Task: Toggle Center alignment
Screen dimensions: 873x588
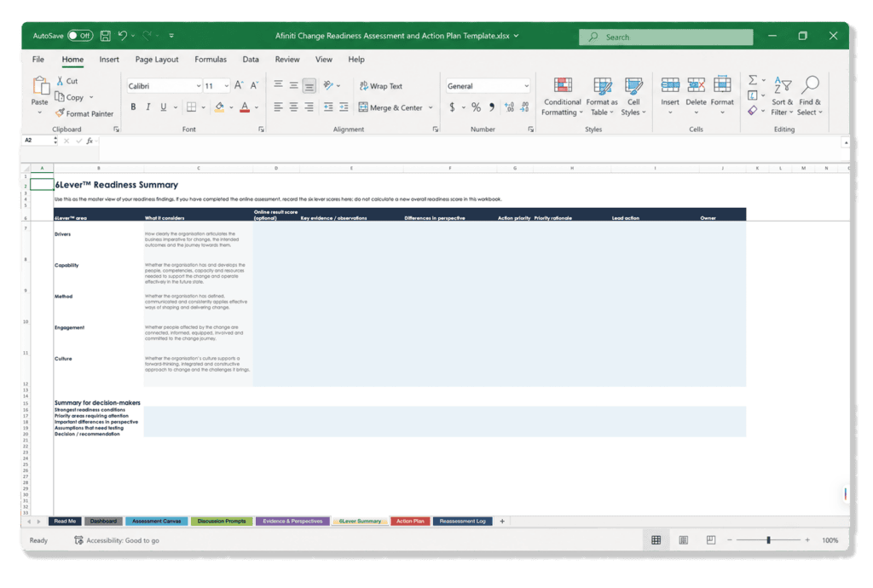Action: point(293,107)
